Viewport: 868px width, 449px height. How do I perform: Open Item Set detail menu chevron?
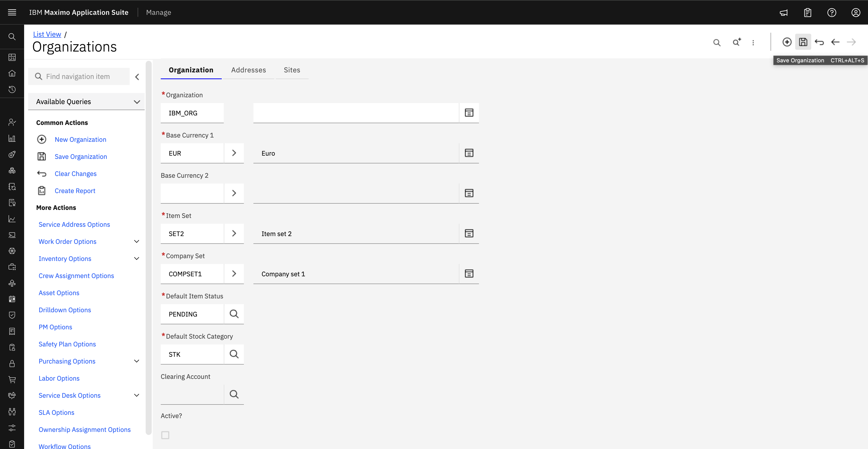click(234, 234)
